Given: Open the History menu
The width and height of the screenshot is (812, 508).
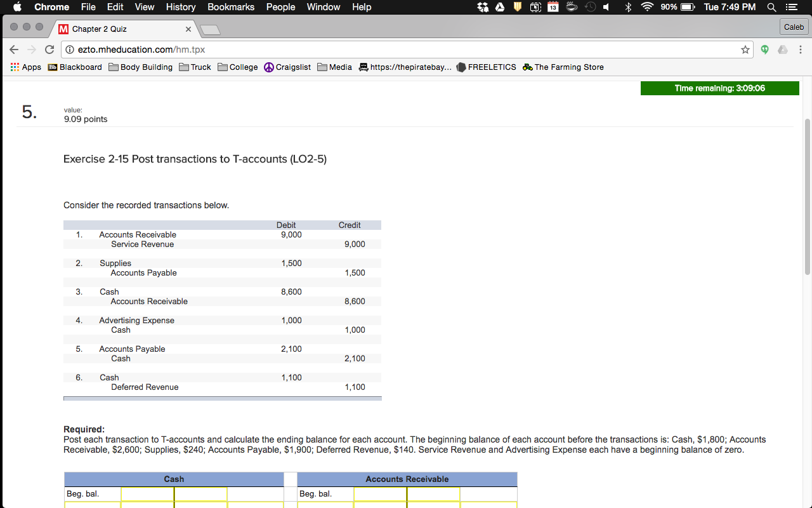Looking at the screenshot, I should [181, 7].
